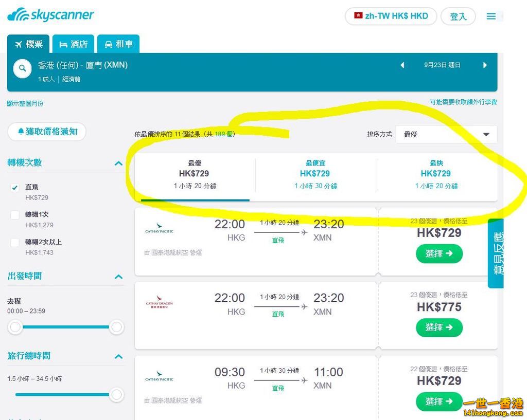Open the zh-TW HK$ HKD locale selector
This screenshot has width=527, height=420.
pos(391,16)
